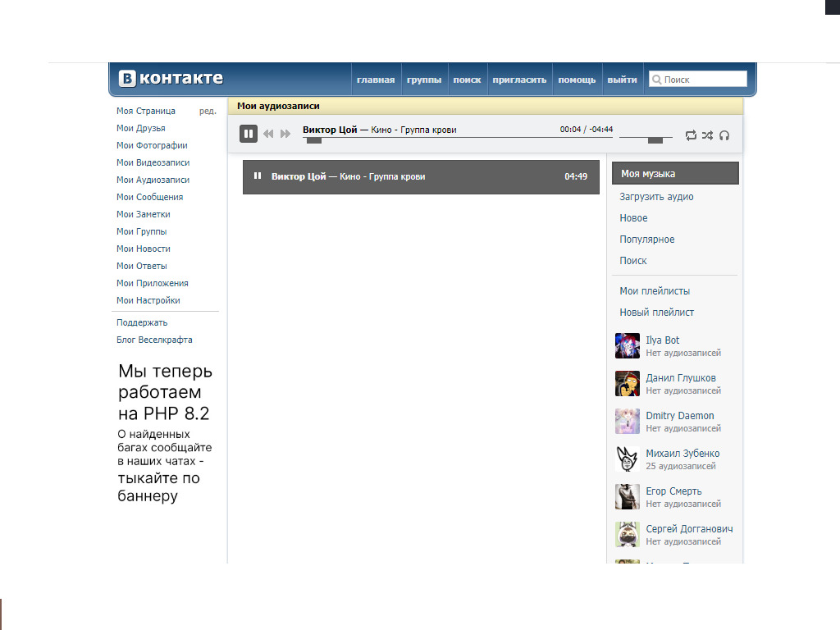Viewport: 840px width, 630px height.
Task: Open Поиск in audio sidebar
Action: [x=633, y=260]
